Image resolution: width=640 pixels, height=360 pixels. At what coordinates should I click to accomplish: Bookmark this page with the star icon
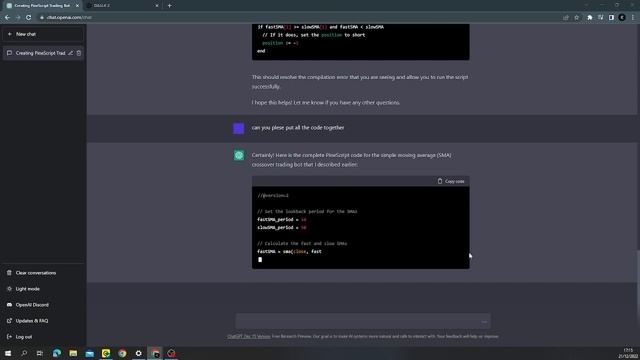coord(576,17)
